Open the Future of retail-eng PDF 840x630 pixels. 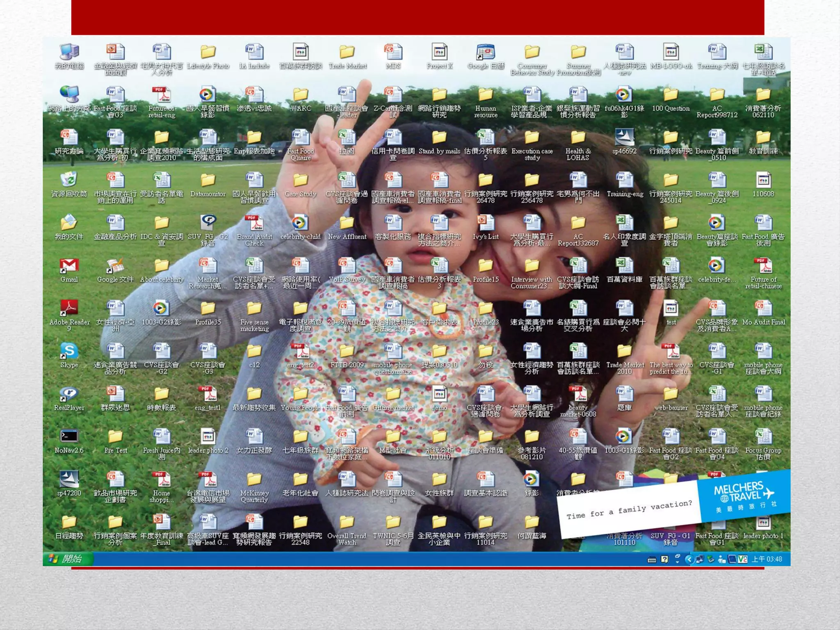(162, 95)
